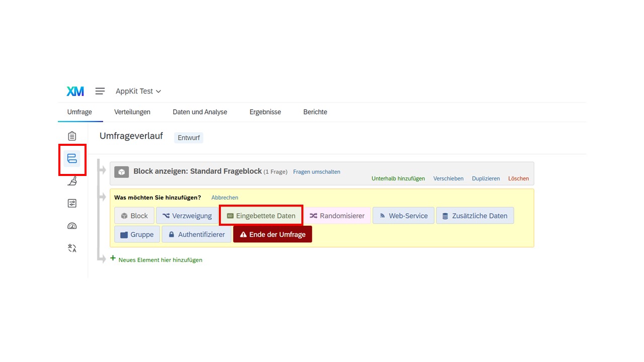Add a Randomisierer element

337,216
